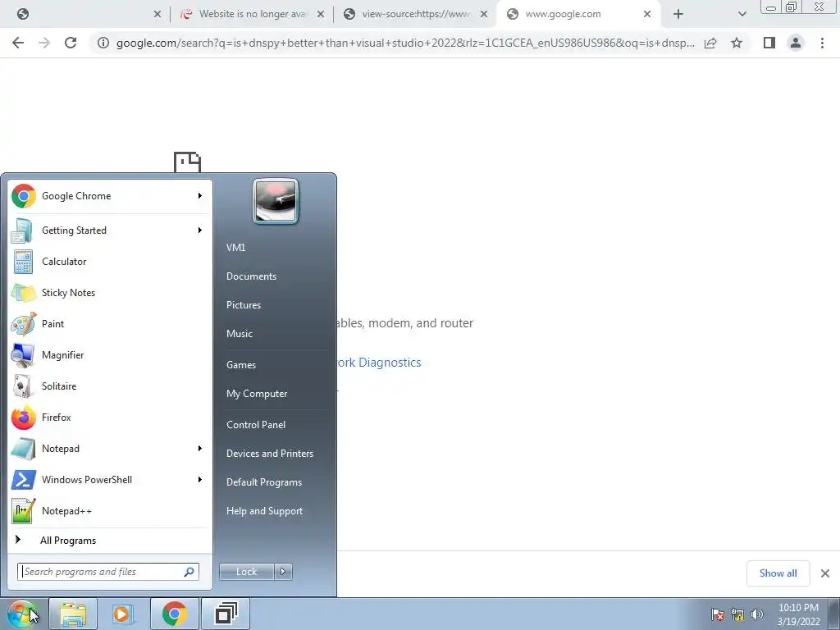Open a new Chrome tab
Screen dimensions: 840x630
[x=678, y=14]
